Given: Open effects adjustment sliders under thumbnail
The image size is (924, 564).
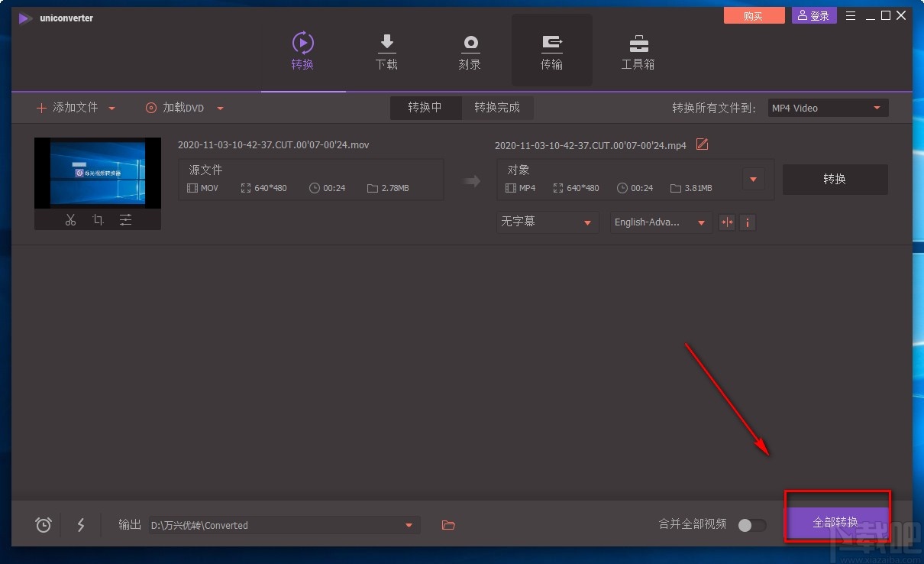Looking at the screenshot, I should tap(125, 219).
